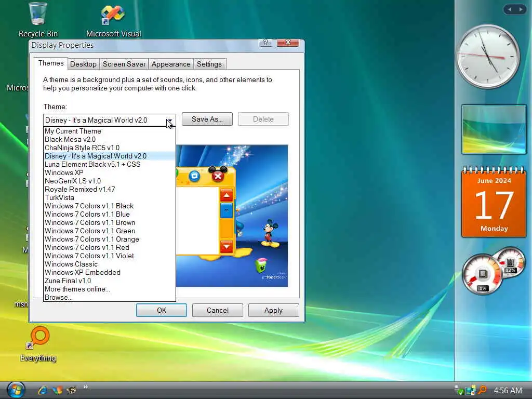This screenshot has width=532, height=399.
Task: Open the Start menu orb
Action: click(x=16, y=390)
